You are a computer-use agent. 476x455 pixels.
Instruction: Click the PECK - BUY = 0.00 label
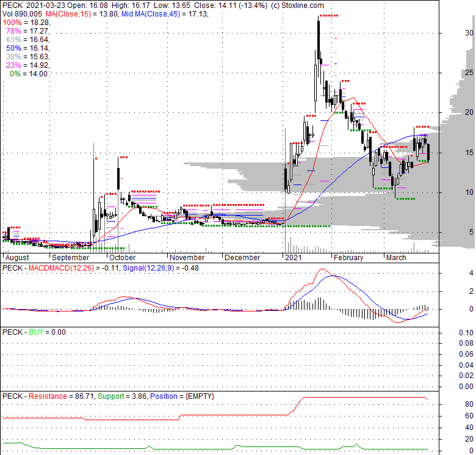click(34, 332)
